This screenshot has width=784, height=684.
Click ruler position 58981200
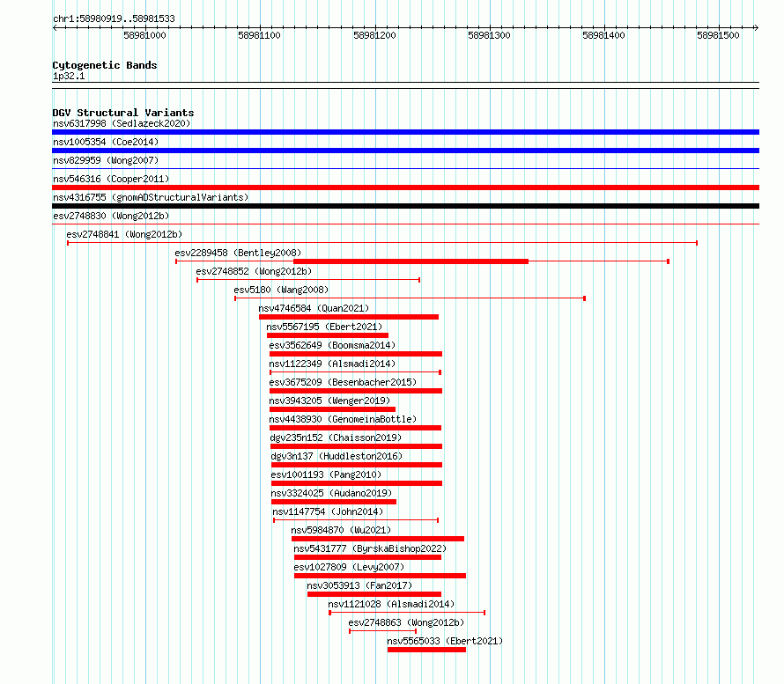pos(374,35)
